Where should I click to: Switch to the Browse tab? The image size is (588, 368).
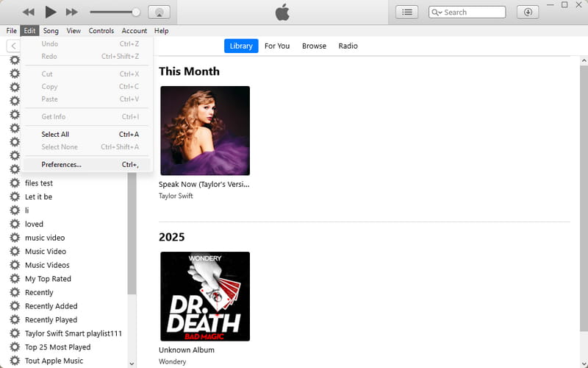[315, 46]
